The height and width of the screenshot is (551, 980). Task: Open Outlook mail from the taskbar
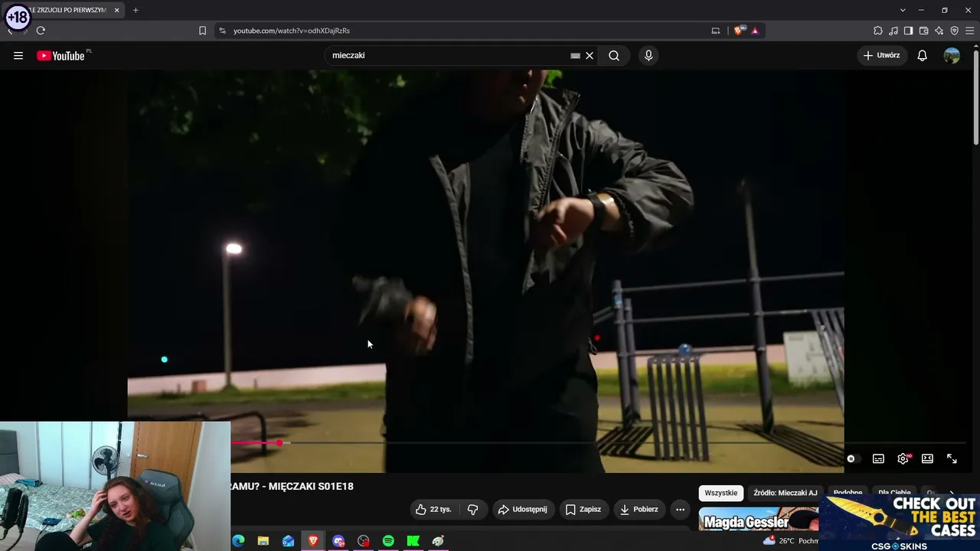(x=289, y=541)
